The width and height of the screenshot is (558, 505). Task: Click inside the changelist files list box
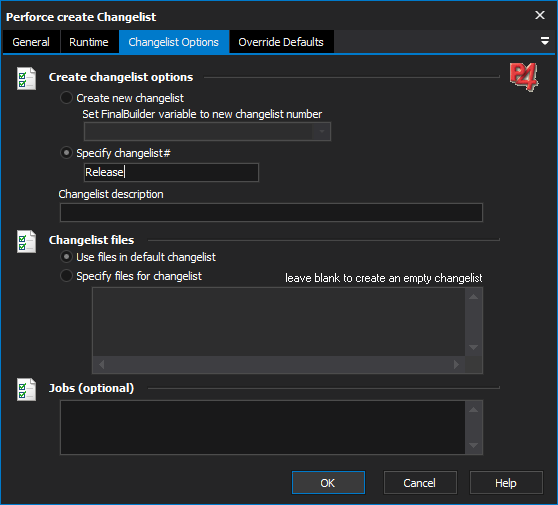click(279, 322)
